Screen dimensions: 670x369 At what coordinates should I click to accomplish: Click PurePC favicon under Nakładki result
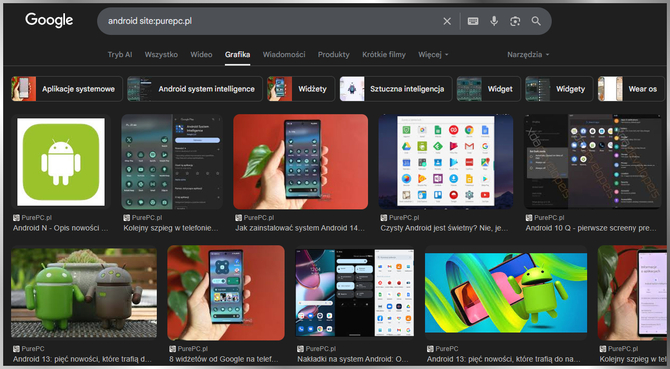[x=300, y=349]
